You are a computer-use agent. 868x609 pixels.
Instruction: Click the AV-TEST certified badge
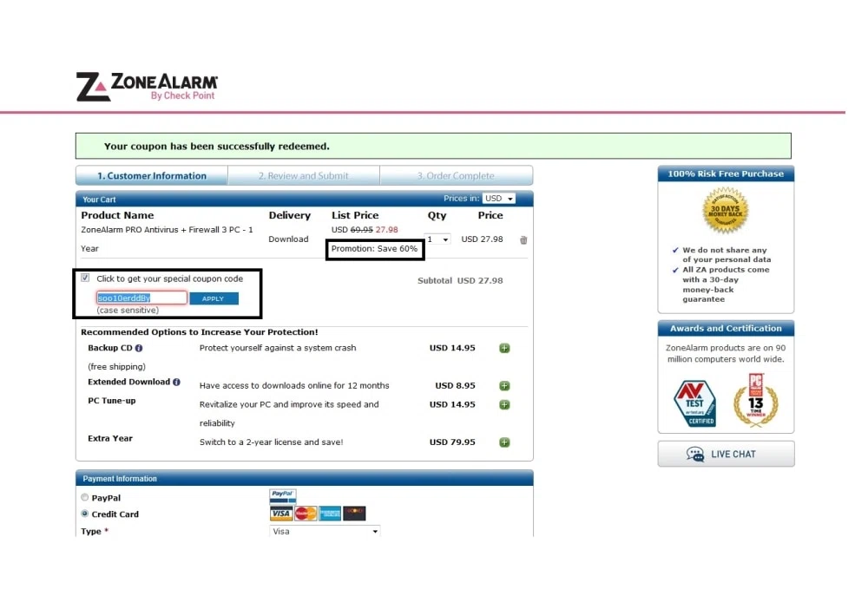tap(695, 403)
